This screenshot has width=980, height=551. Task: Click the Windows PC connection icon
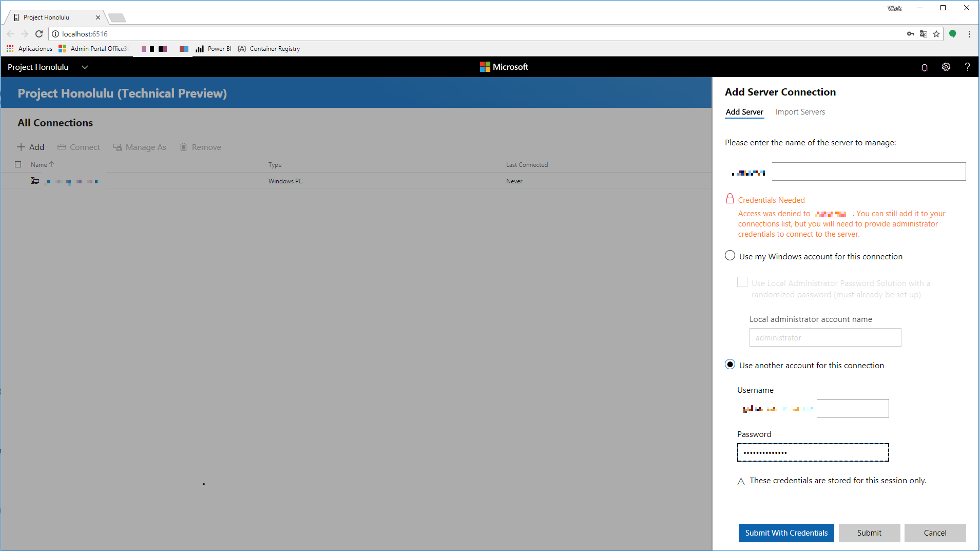point(35,181)
